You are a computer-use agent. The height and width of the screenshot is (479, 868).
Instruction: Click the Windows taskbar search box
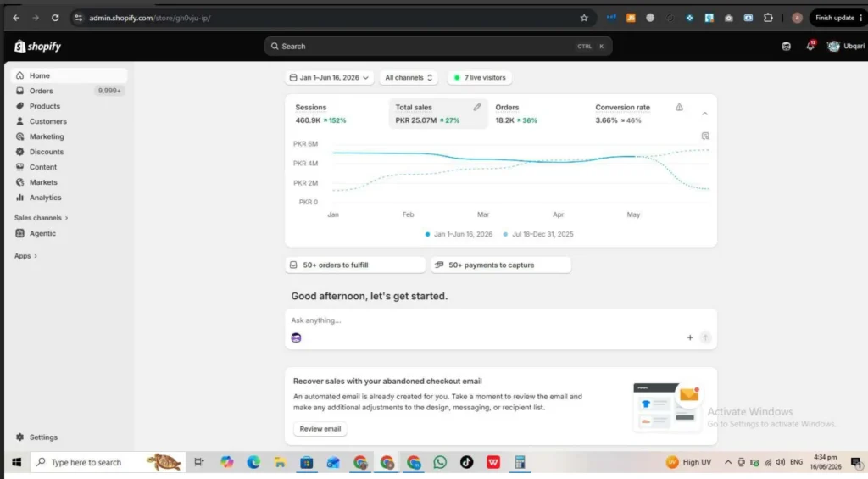(108, 462)
